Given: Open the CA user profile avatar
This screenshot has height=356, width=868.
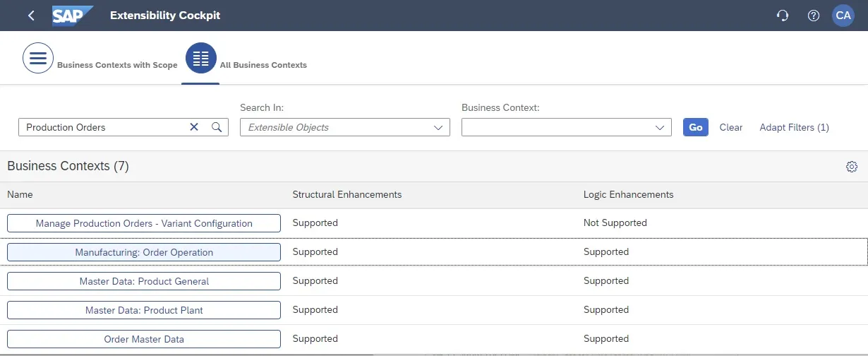Looking at the screenshot, I should point(843,16).
